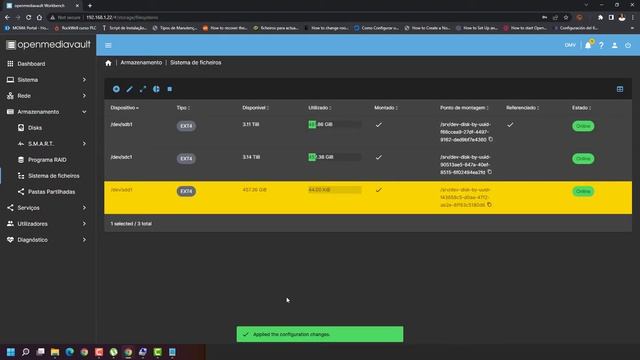The image size is (640, 360).
Task: Sort by Referenciado column header
Action: (522, 108)
